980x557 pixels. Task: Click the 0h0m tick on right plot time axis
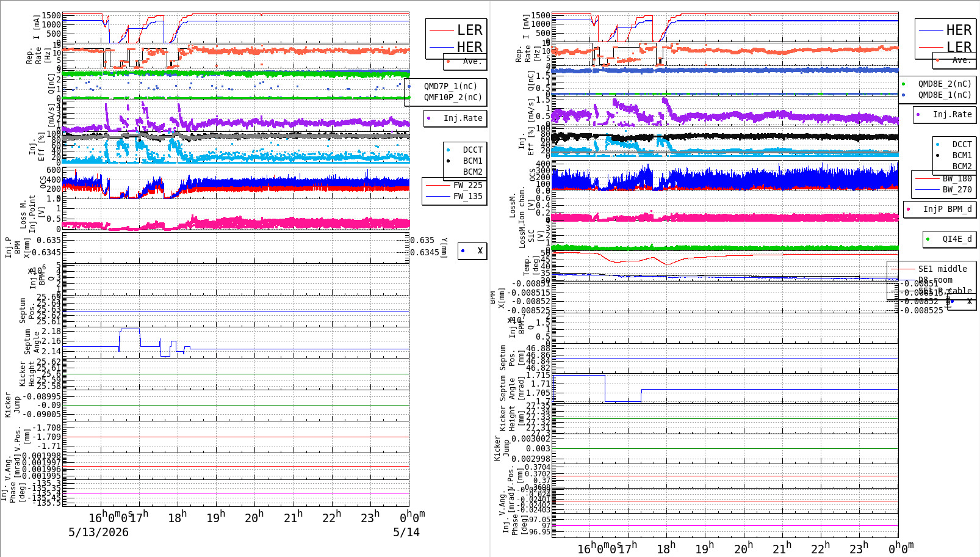901,548
